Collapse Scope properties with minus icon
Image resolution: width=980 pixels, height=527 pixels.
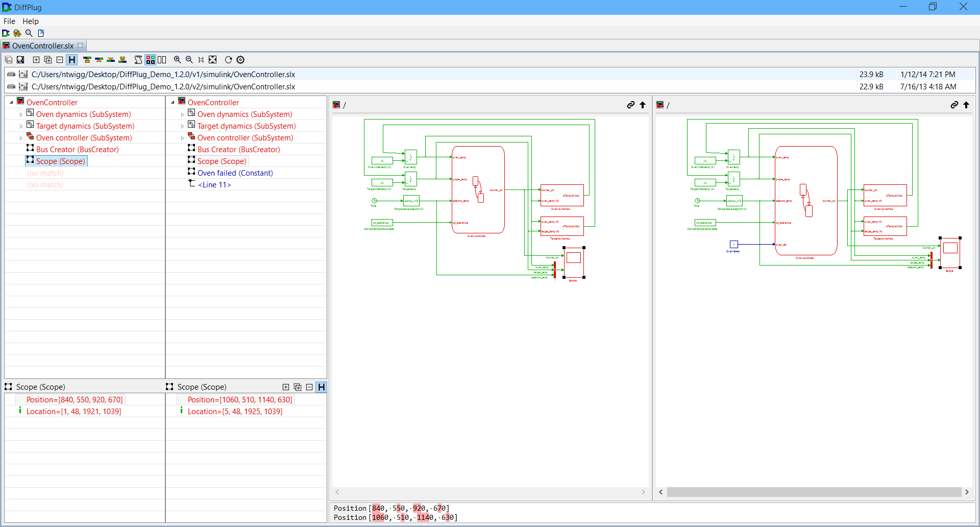(x=309, y=387)
